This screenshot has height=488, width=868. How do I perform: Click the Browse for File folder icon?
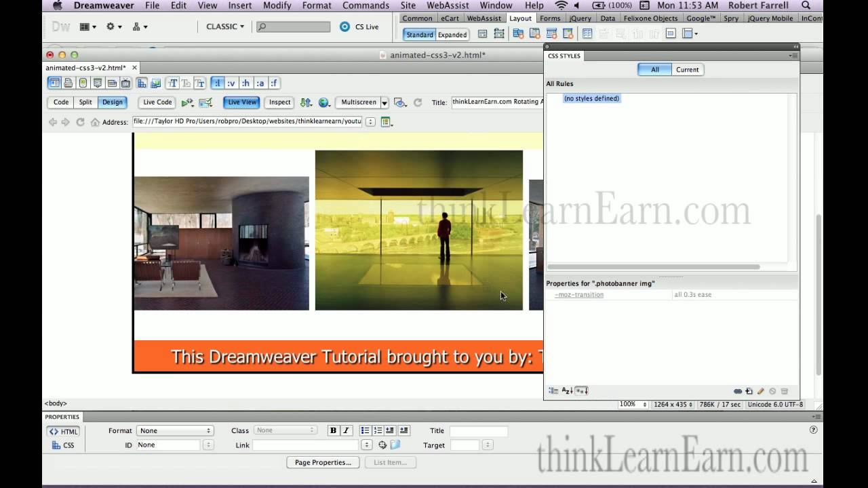(395, 445)
